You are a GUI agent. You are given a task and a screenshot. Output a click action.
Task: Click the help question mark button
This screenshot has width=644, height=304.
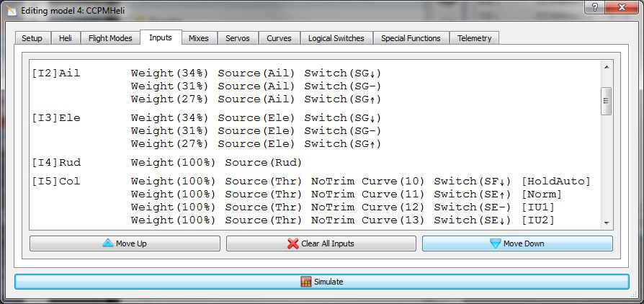tap(595, 7)
